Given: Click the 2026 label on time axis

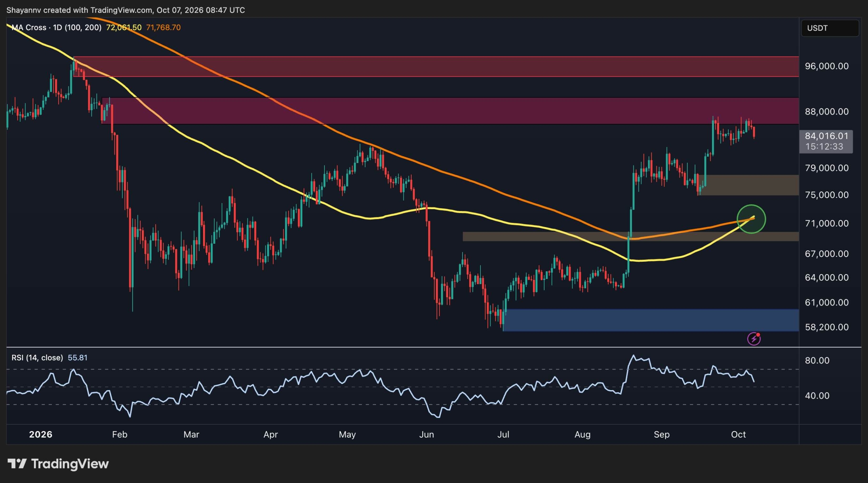Looking at the screenshot, I should point(41,435).
